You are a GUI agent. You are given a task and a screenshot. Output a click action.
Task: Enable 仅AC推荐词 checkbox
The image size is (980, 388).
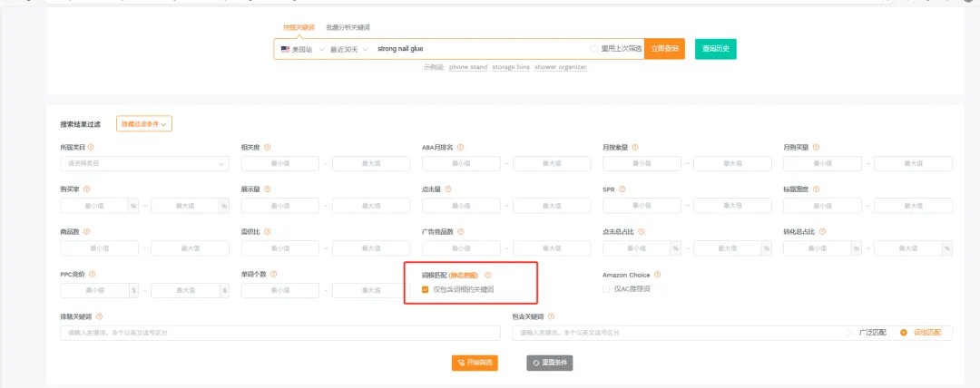tap(607, 289)
